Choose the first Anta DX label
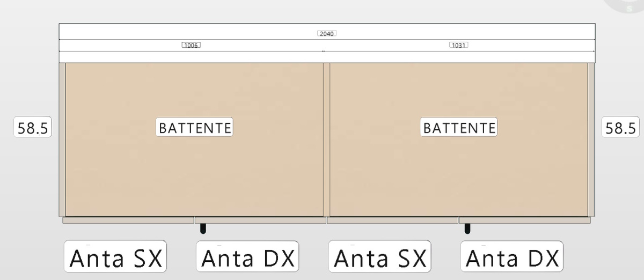The width and height of the screenshot is (644, 280). click(247, 259)
